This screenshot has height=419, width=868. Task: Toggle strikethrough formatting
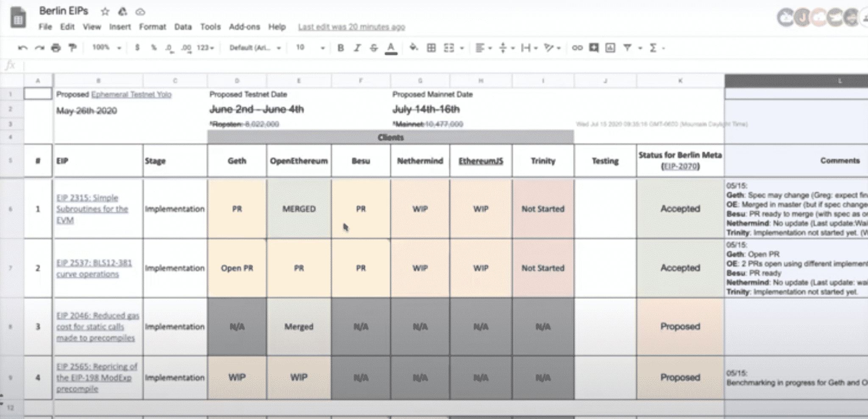[373, 48]
